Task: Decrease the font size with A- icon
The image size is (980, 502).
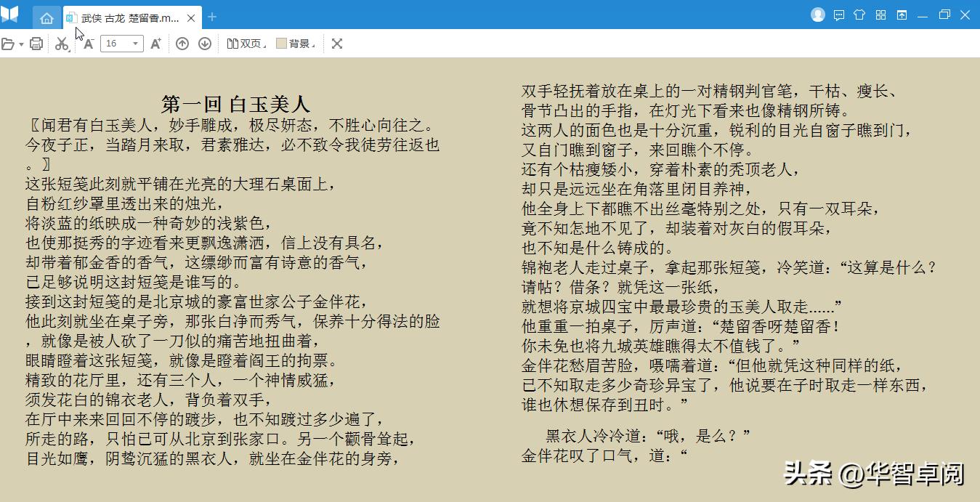Action: click(x=89, y=43)
